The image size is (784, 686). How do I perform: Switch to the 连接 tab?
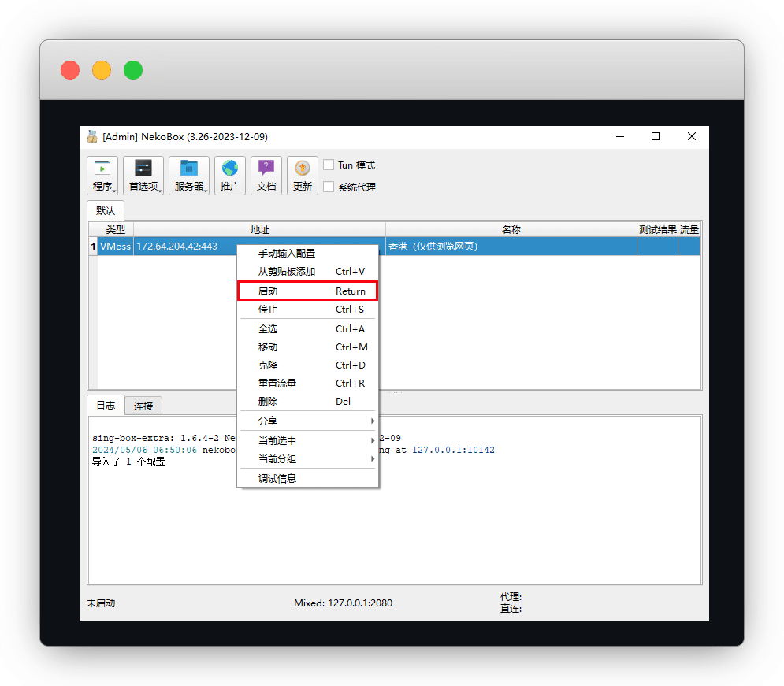143,406
